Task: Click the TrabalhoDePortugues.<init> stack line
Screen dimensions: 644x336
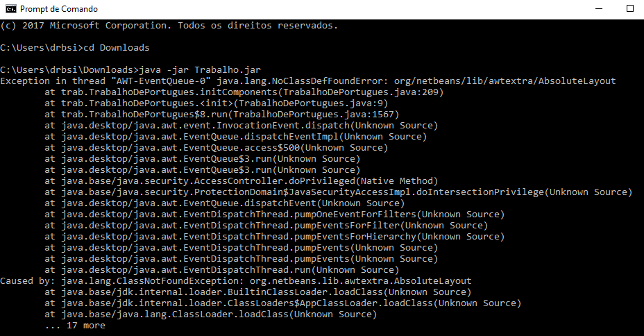Action: (216, 103)
